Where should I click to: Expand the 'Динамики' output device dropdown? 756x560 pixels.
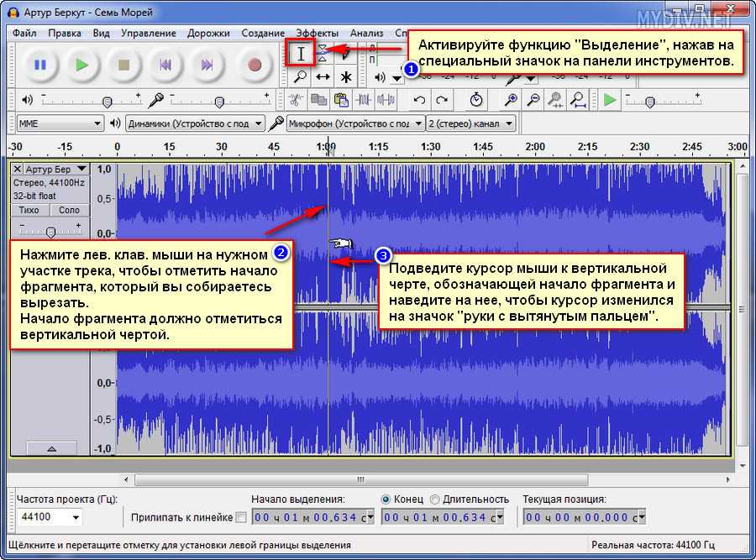[195, 123]
